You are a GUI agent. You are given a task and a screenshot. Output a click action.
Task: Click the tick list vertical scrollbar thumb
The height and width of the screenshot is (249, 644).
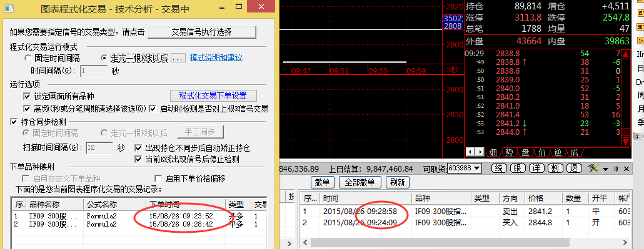coord(626,134)
